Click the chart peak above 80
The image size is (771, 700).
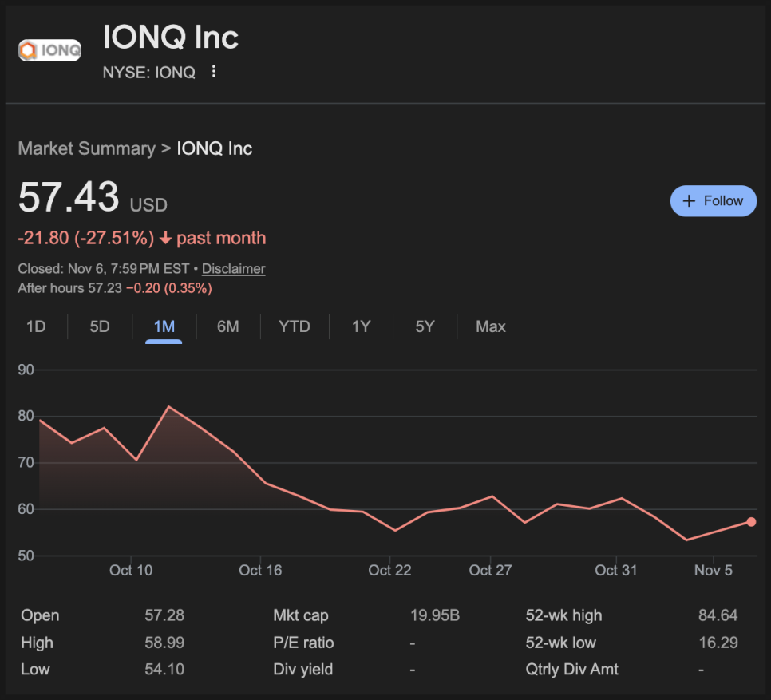pyautogui.click(x=168, y=407)
